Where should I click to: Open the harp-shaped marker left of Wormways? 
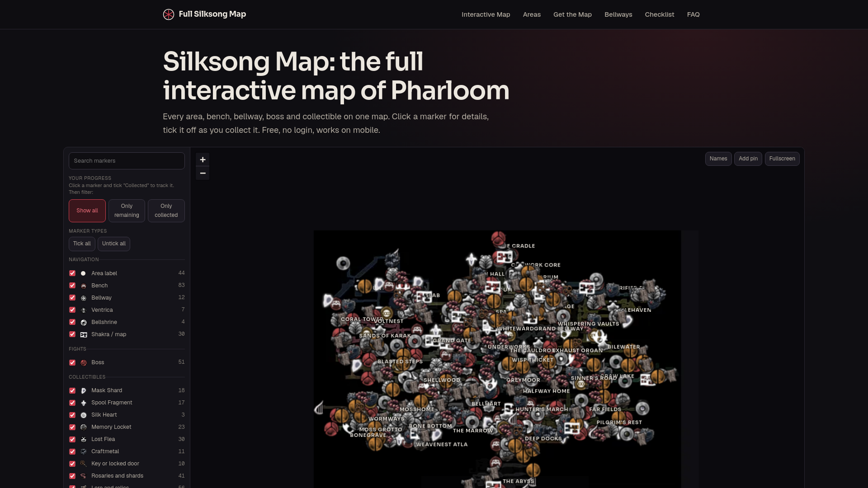point(320,408)
